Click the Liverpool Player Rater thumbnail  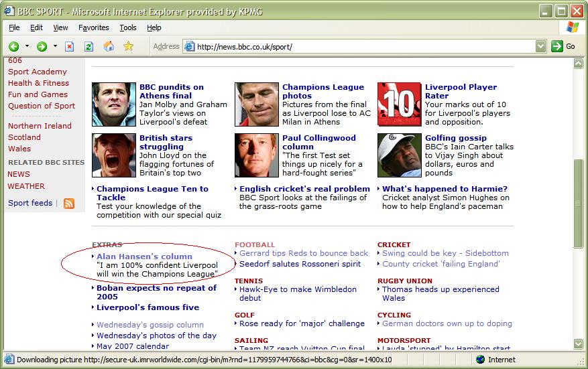399,104
